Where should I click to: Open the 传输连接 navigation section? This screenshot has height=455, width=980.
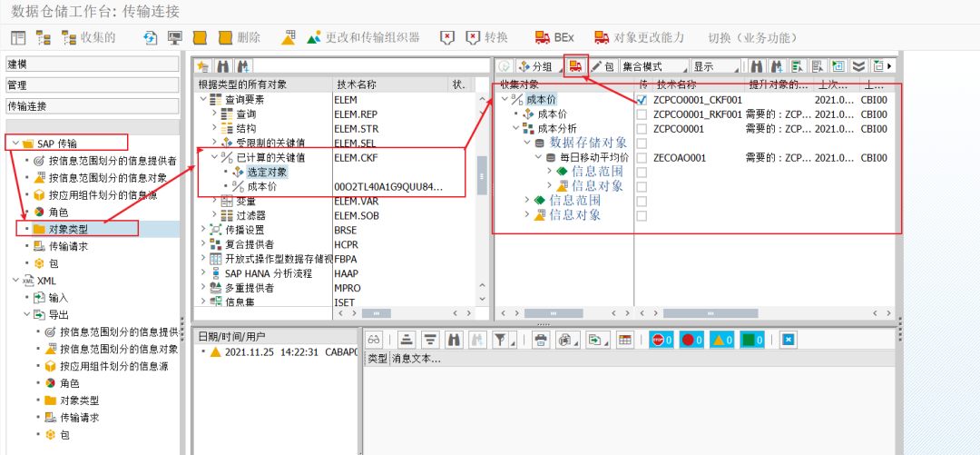92,105
